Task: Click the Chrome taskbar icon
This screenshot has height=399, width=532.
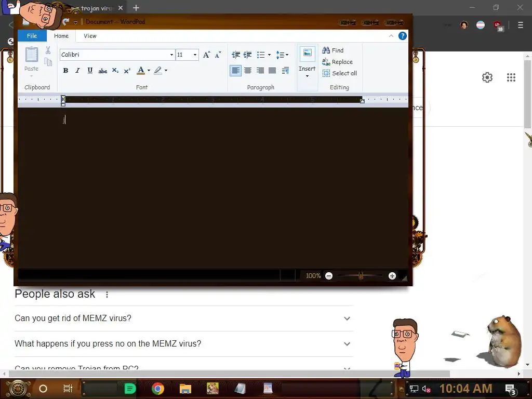Action: tap(158, 389)
